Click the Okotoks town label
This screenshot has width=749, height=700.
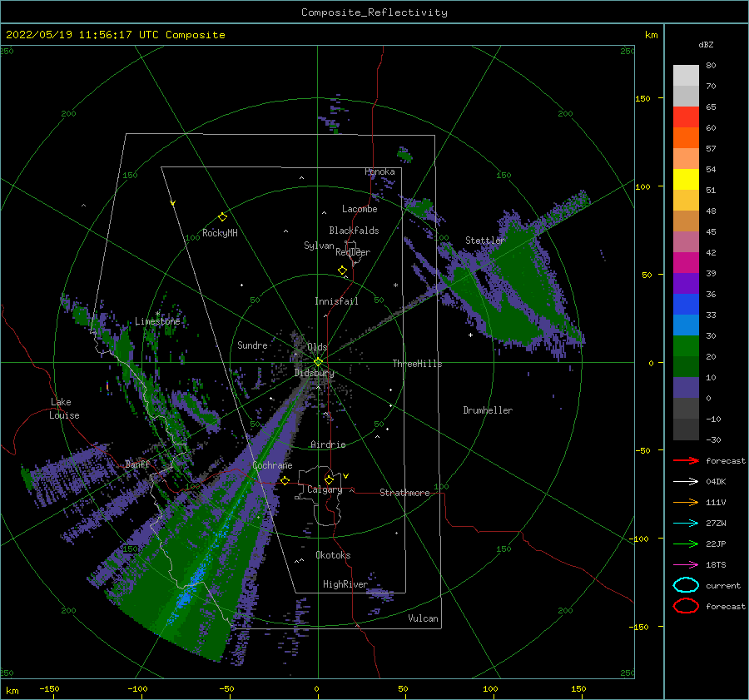[x=333, y=555]
